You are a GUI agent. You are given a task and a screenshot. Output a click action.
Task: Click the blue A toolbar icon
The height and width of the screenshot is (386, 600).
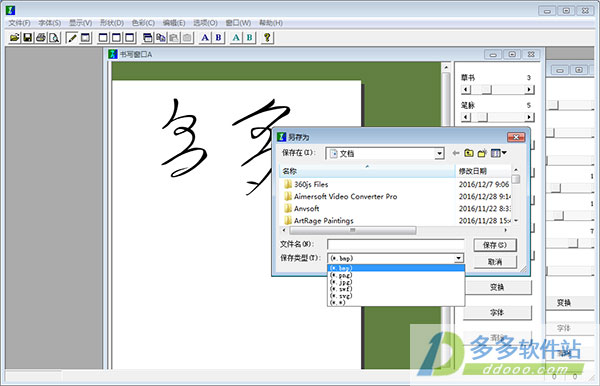(205, 37)
